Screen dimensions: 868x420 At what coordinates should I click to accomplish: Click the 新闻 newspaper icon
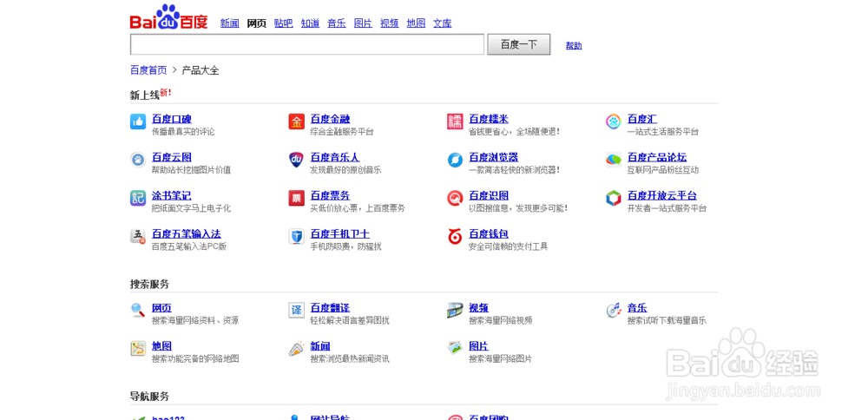[x=296, y=349]
